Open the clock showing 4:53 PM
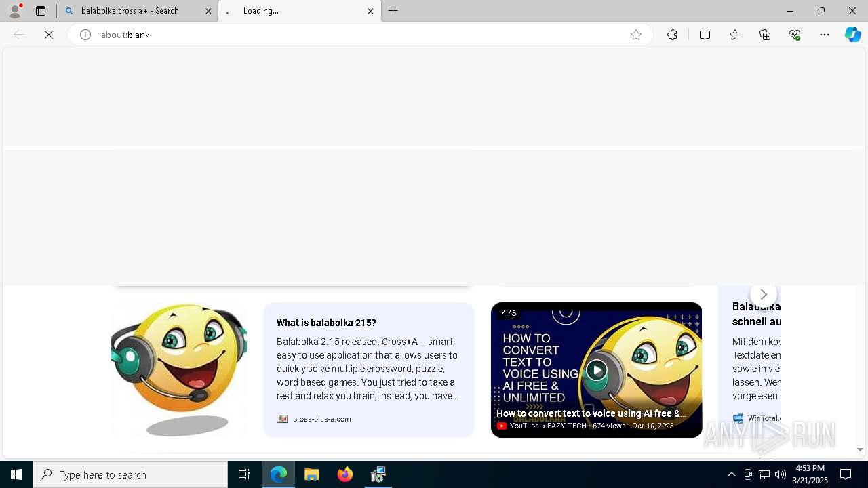The width and height of the screenshot is (868, 488). click(810, 474)
